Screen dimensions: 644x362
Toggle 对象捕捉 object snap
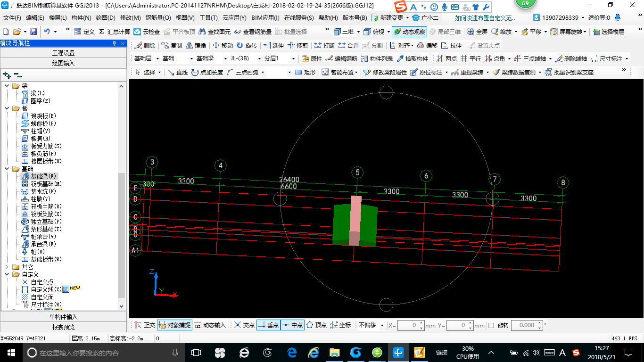point(174,325)
